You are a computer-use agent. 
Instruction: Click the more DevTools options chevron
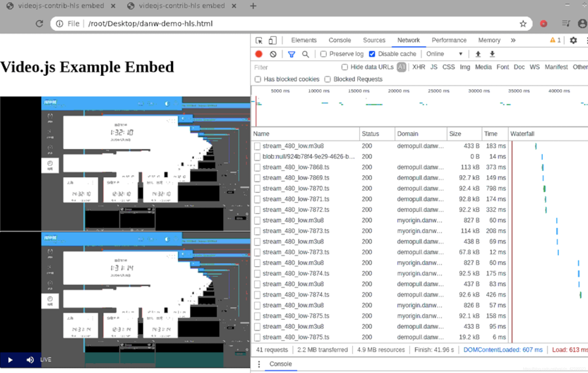coord(513,40)
